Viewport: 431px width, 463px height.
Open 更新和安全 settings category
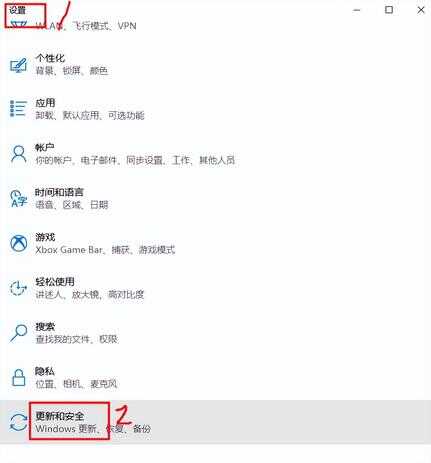coord(215,422)
